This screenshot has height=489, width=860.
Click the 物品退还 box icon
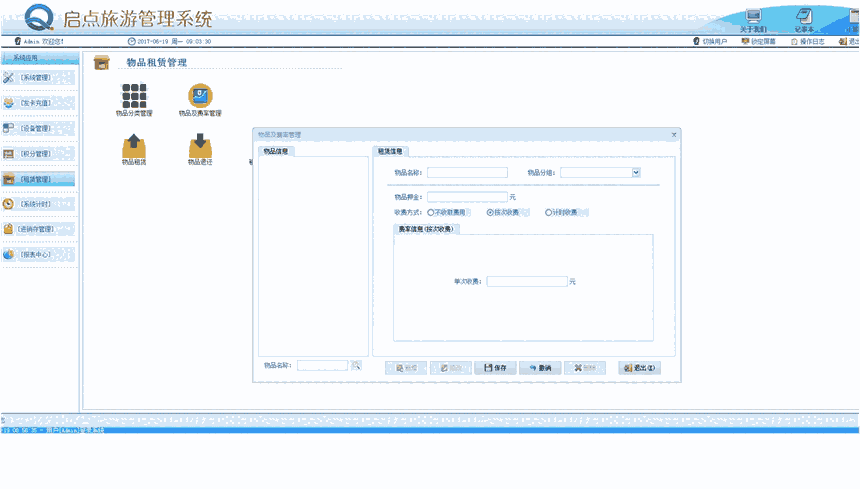200,146
